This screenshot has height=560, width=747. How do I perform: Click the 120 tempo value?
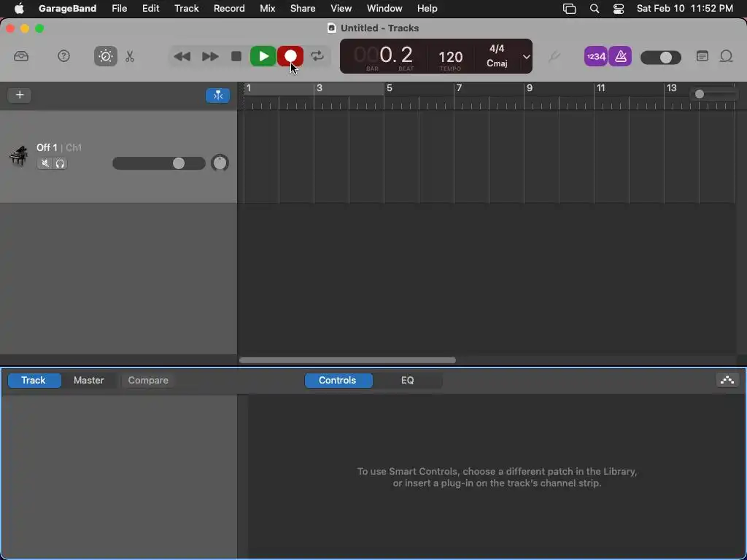pyautogui.click(x=450, y=57)
